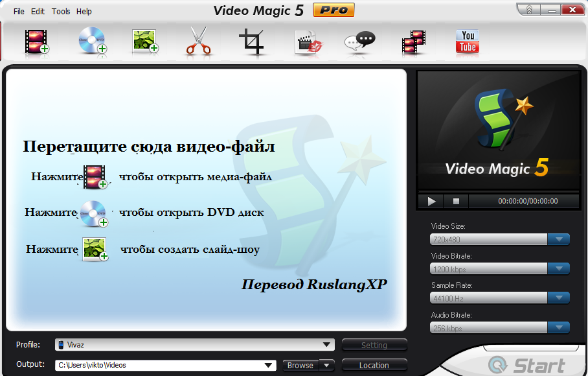Close the Video Magic window
The height and width of the screenshot is (376, 588).
click(572, 10)
